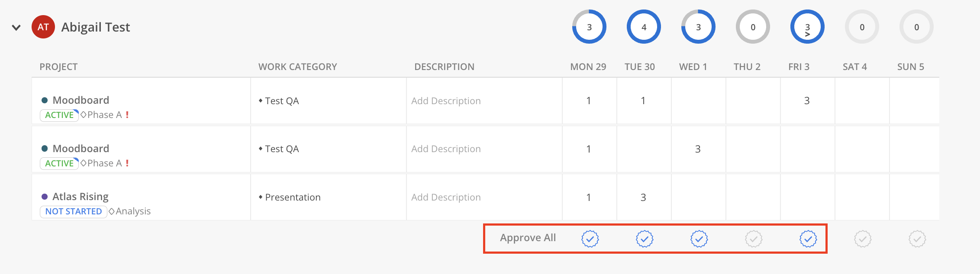Click Thursday's zero-hour total circle
The height and width of the screenshot is (274, 980).
click(753, 27)
